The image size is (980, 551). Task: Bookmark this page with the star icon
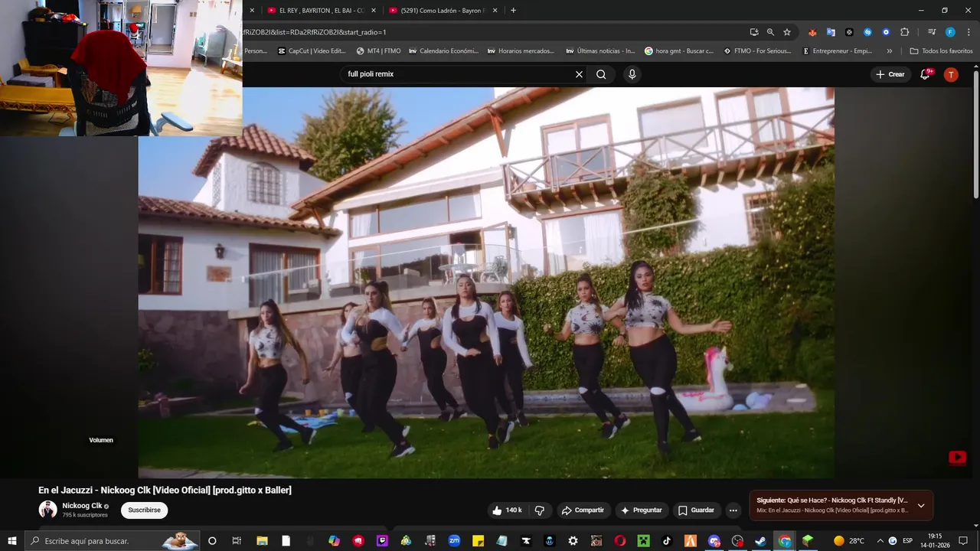(x=786, y=32)
